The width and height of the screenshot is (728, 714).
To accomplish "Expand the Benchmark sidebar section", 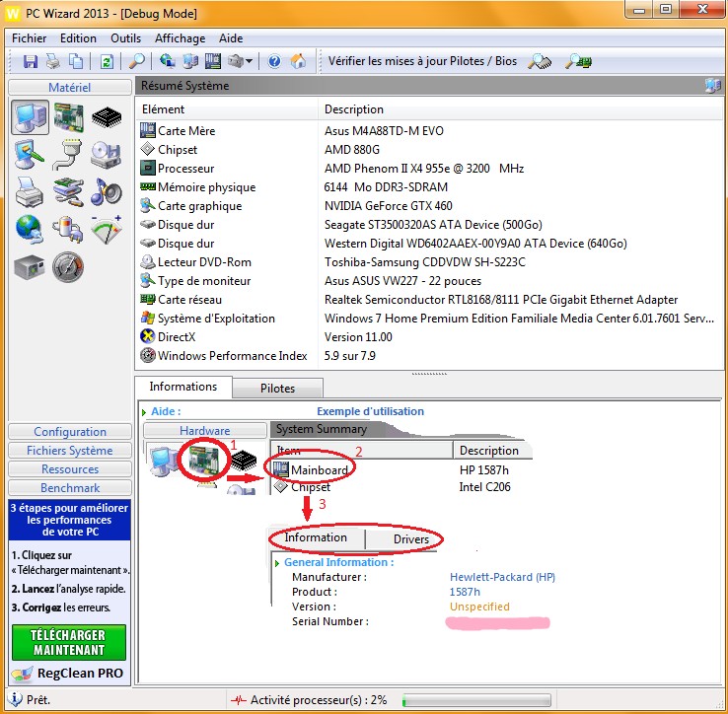I will [70, 488].
